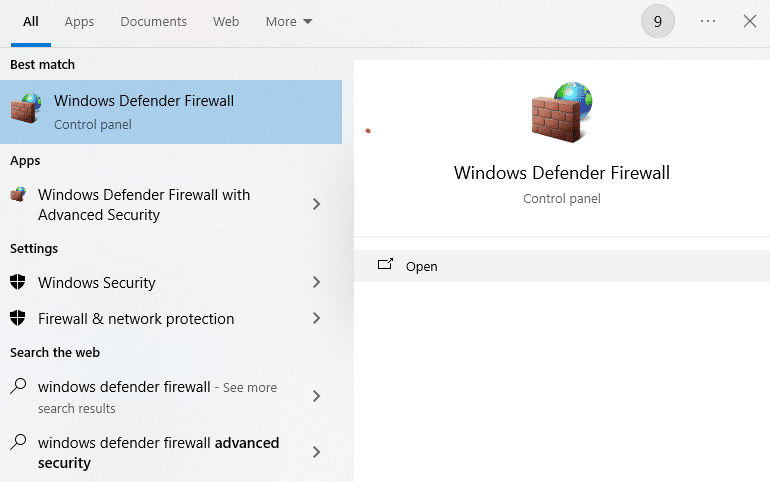Expand the Windows Security result chevron
Image resolution: width=770 pixels, height=482 pixels.
tap(316, 282)
